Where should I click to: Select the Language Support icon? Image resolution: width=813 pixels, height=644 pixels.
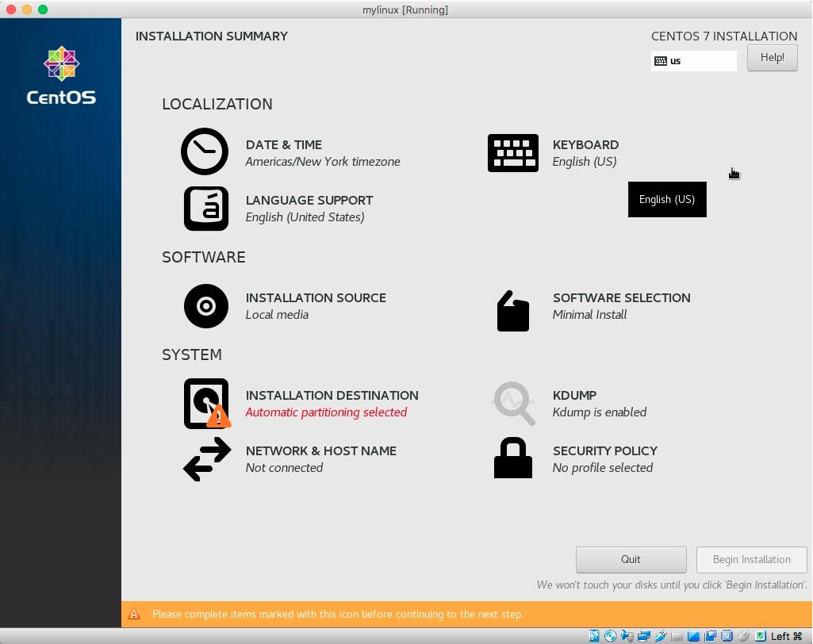tap(205, 208)
